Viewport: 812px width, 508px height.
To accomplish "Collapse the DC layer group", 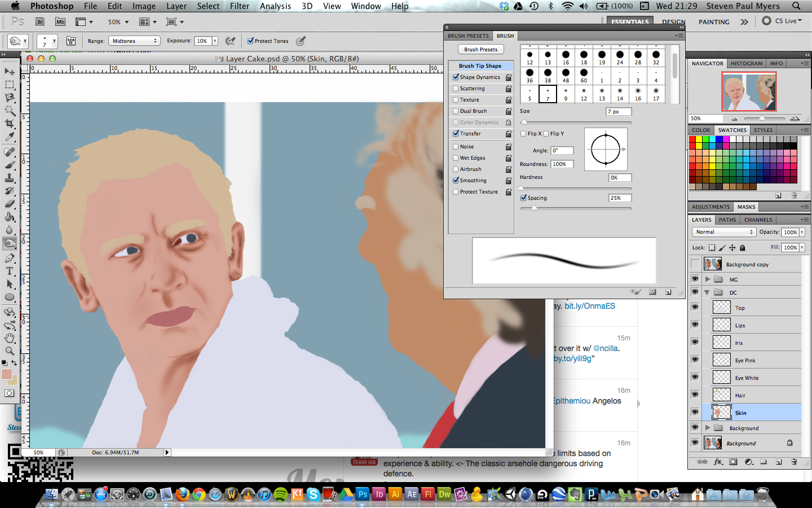I will click(707, 292).
